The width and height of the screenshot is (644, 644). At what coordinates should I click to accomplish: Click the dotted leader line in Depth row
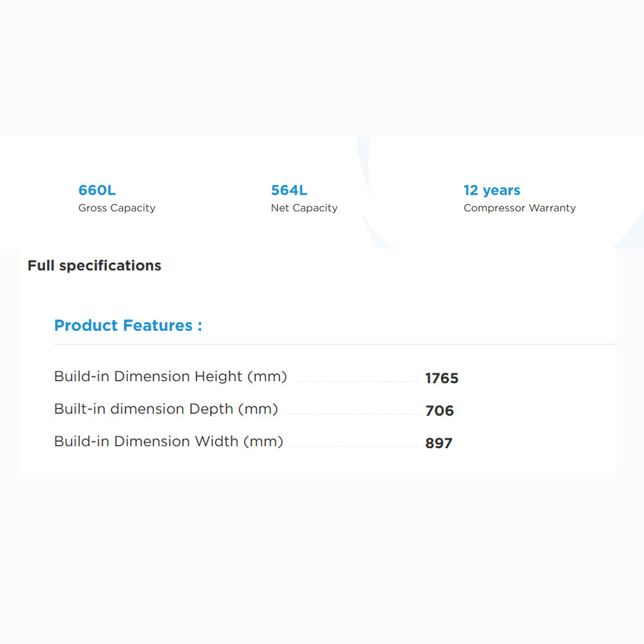pos(352,414)
